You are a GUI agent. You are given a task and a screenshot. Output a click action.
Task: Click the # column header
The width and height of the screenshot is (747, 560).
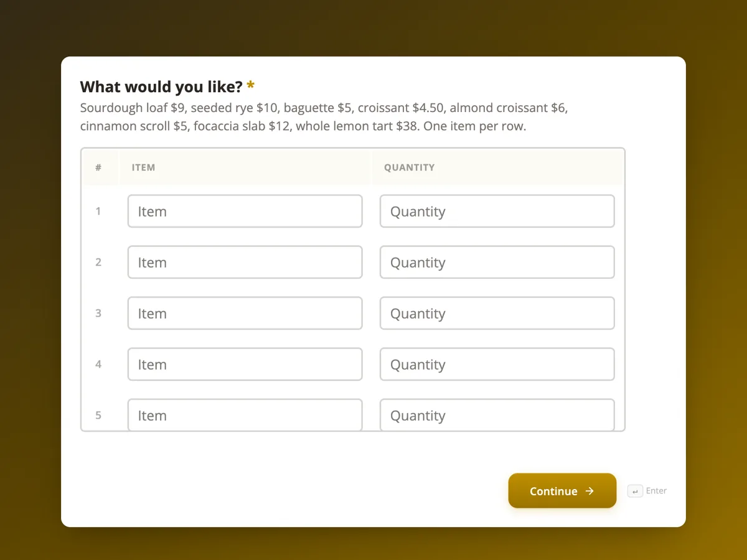click(x=98, y=167)
